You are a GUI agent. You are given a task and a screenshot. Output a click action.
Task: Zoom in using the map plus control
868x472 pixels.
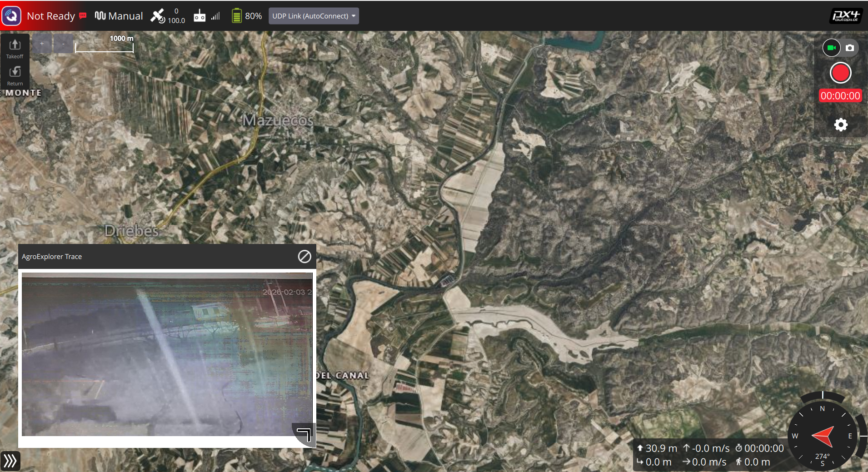pos(42,43)
